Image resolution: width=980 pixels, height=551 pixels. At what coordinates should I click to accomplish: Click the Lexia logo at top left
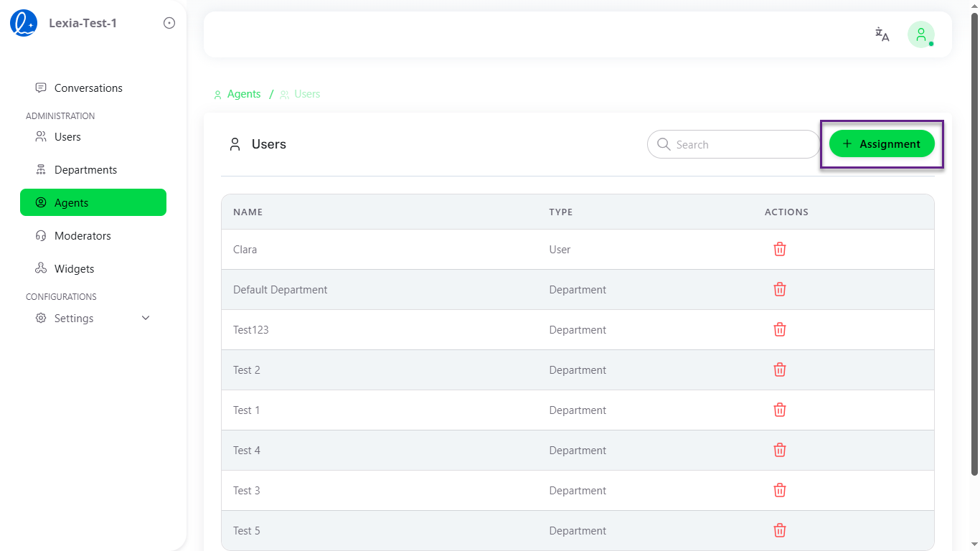click(24, 22)
